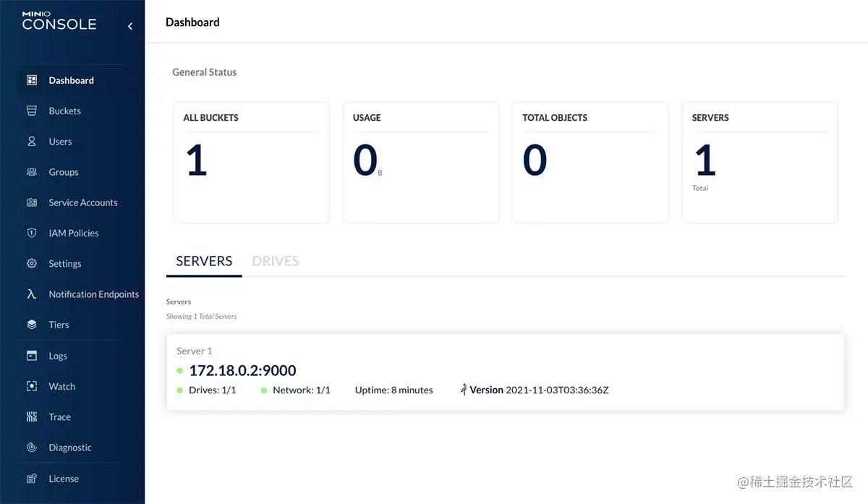Click the General Status heading
The width and height of the screenshot is (868, 504).
point(205,72)
